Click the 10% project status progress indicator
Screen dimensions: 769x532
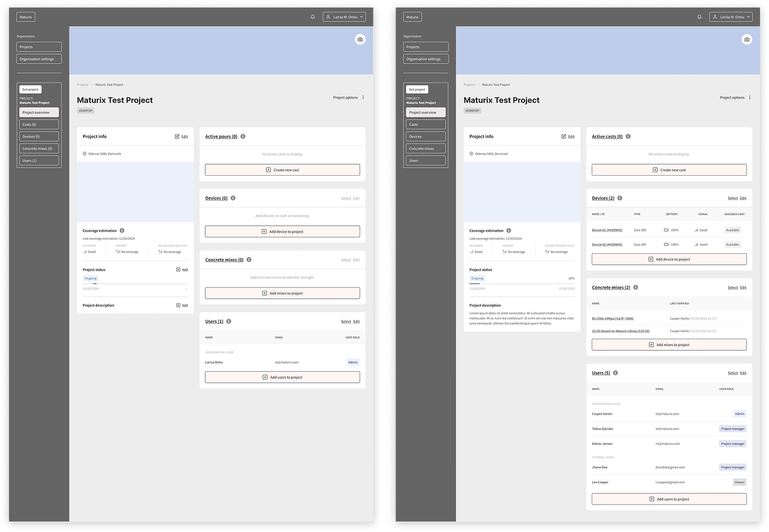pyautogui.click(x=571, y=278)
